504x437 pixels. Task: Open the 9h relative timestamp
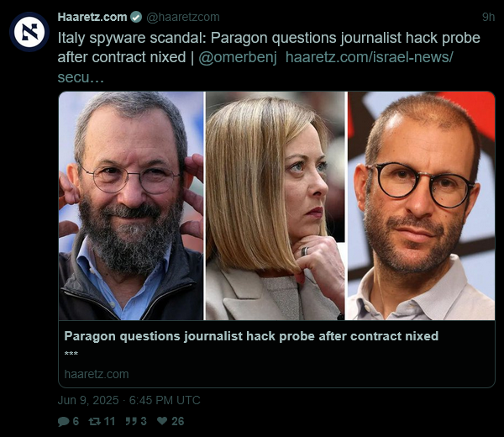(488, 17)
